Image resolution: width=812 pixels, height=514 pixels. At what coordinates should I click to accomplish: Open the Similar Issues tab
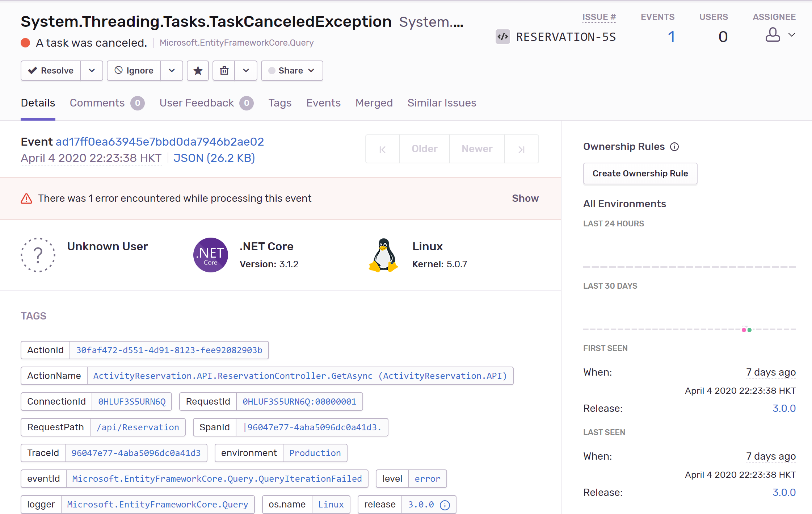pyautogui.click(x=442, y=103)
